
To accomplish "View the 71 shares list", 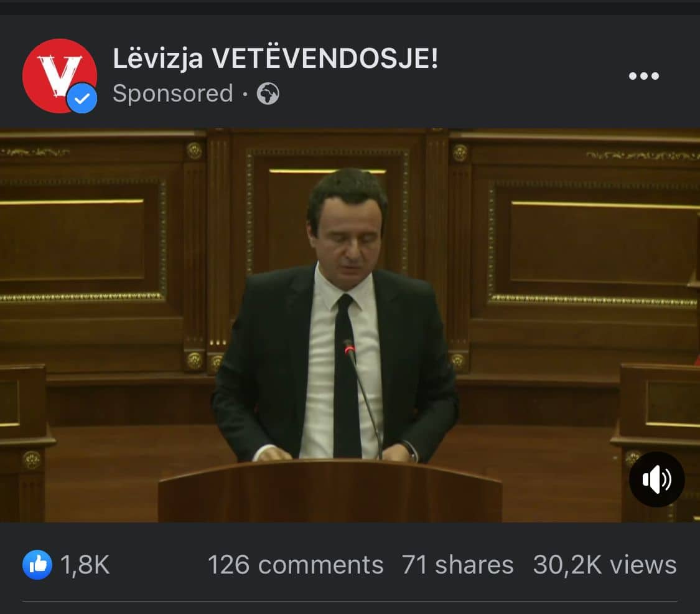I will (457, 565).
